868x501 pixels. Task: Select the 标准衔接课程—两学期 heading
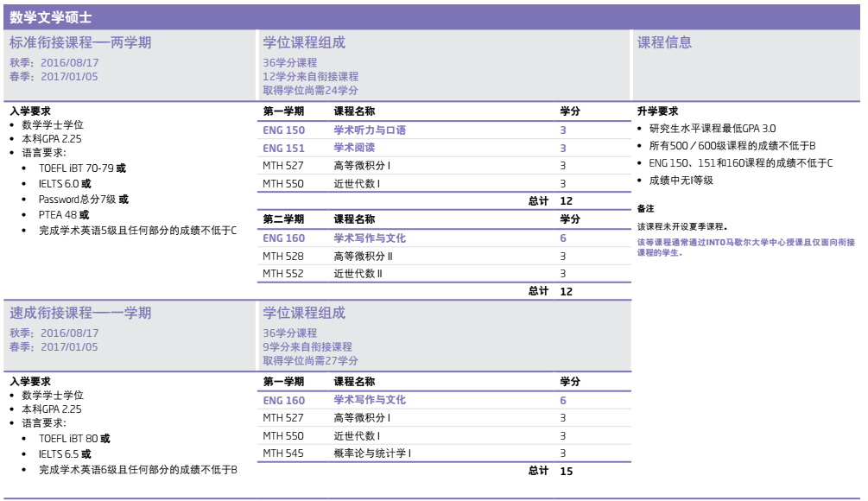(79, 43)
